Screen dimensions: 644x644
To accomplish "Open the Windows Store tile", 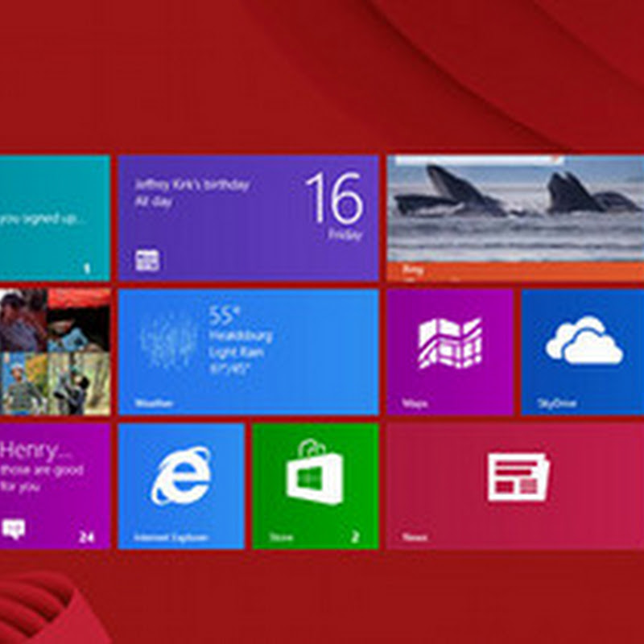I will pos(316,486).
